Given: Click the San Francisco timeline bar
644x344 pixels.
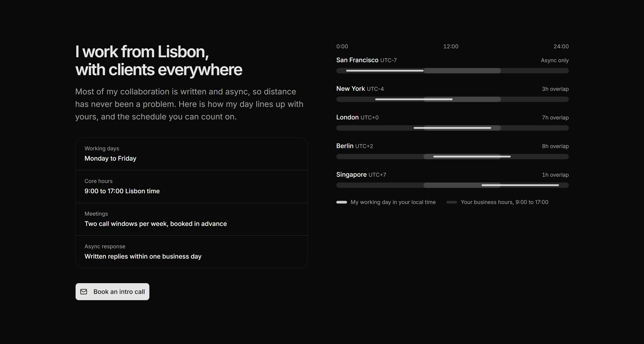Looking at the screenshot, I should point(452,71).
